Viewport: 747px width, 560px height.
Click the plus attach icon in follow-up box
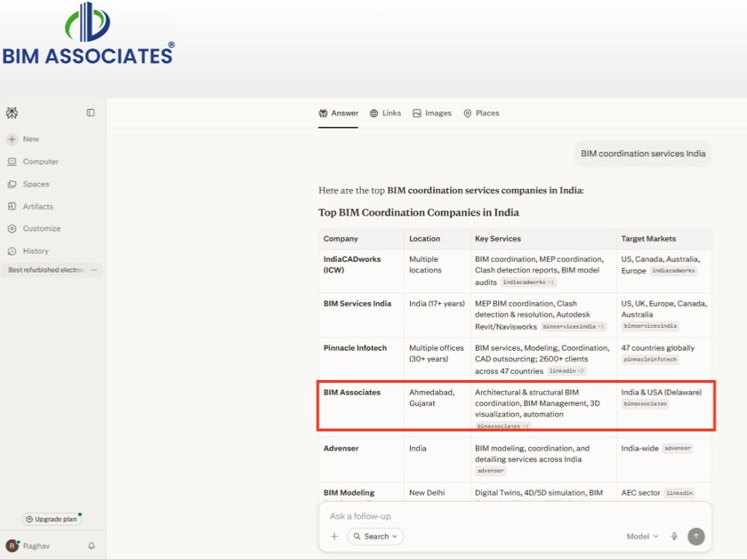coord(335,536)
